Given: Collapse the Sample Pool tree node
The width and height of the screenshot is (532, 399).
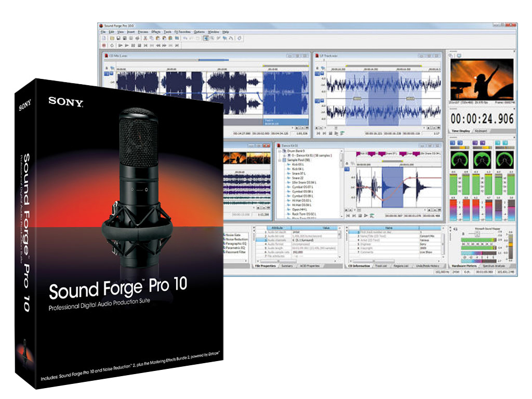Looking at the screenshot, I should tap(280, 161).
